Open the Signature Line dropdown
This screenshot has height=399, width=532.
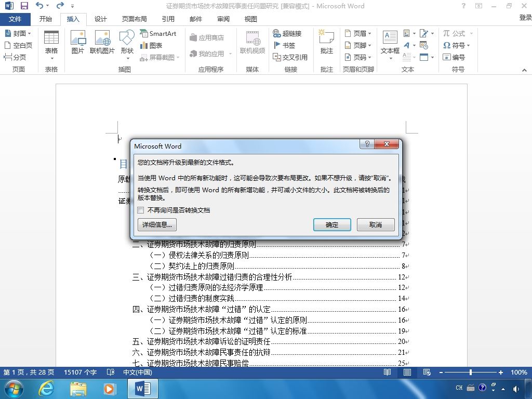pyautogui.click(x=427, y=33)
